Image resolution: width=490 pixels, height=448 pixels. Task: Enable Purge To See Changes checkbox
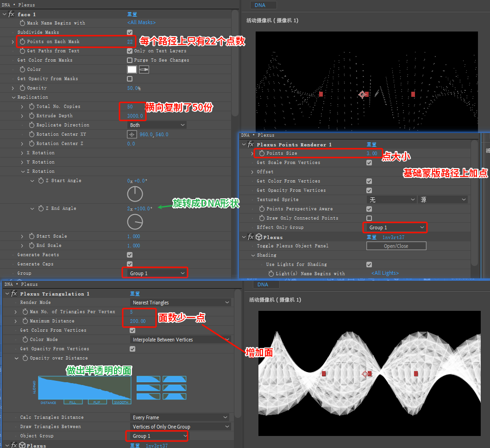[130, 60]
